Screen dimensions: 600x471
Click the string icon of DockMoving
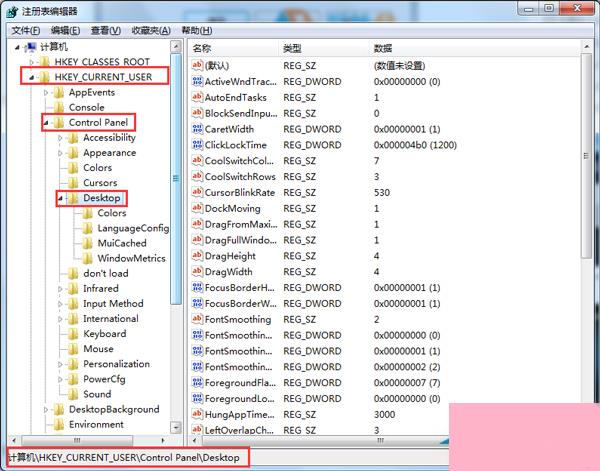pyautogui.click(x=197, y=208)
